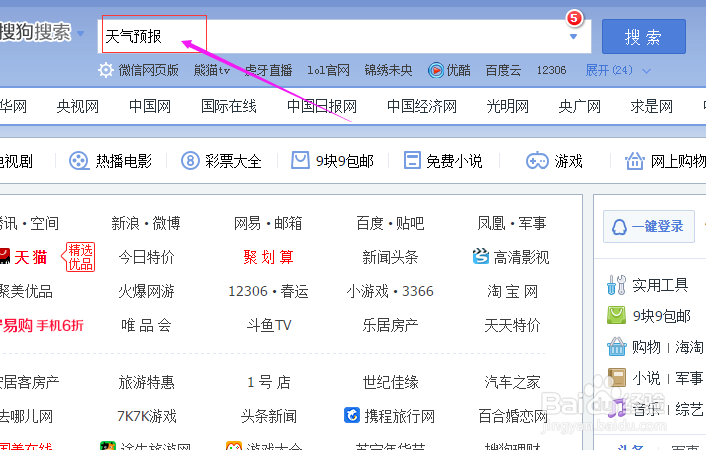Viewport: 706px width, 450px height.
Task: Click the shopping bag icon for 9块9包邮
Action: pos(300,160)
